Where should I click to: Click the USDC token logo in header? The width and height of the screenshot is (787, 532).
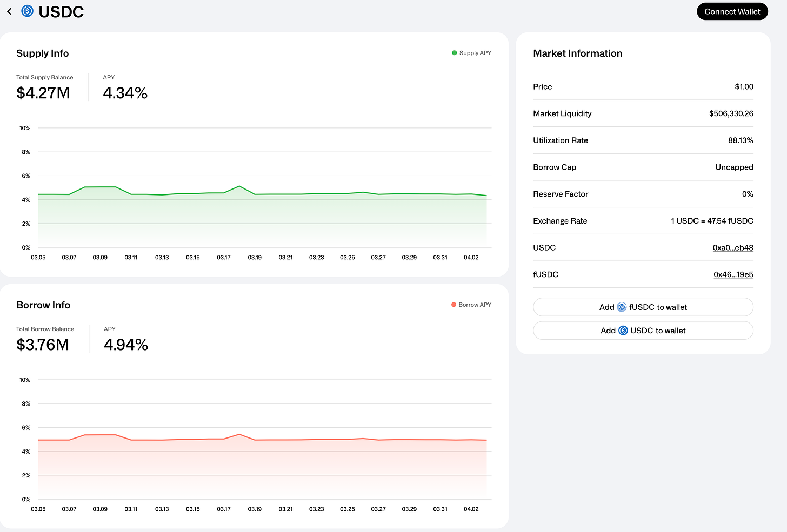coord(27,11)
